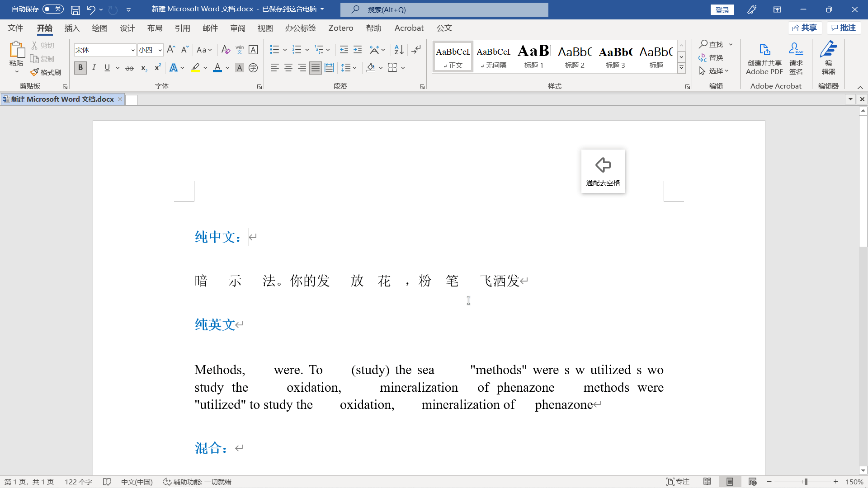
Task: Click the save icon in title bar
Action: coord(75,9)
